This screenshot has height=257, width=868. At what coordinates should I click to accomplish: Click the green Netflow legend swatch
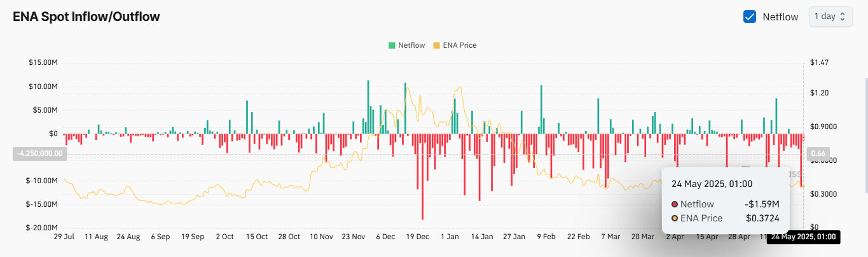pyautogui.click(x=392, y=45)
